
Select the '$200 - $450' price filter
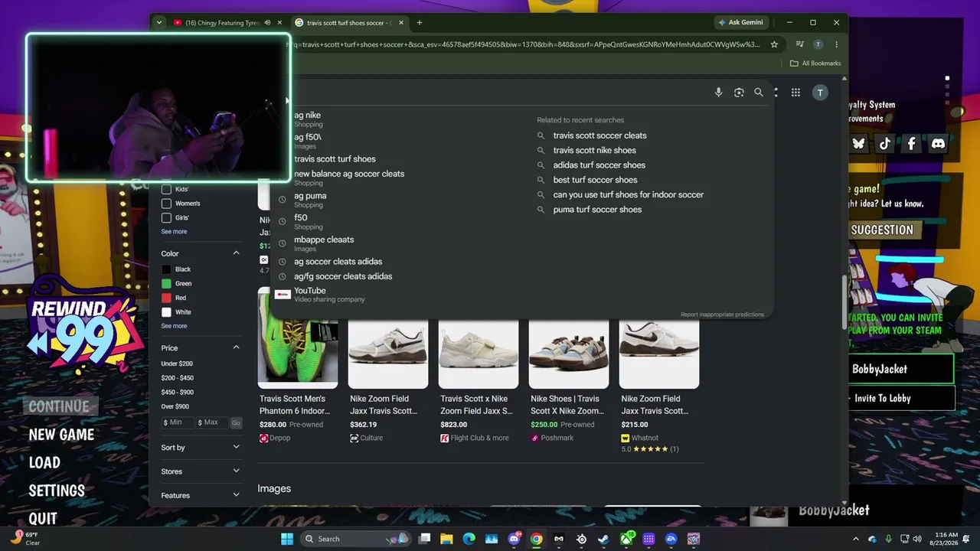[178, 378]
